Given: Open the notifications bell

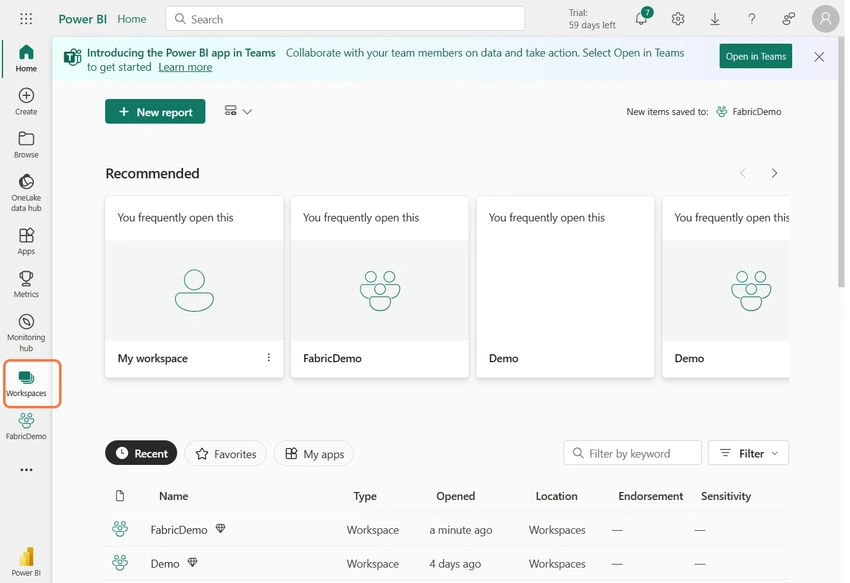Looking at the screenshot, I should pos(641,19).
